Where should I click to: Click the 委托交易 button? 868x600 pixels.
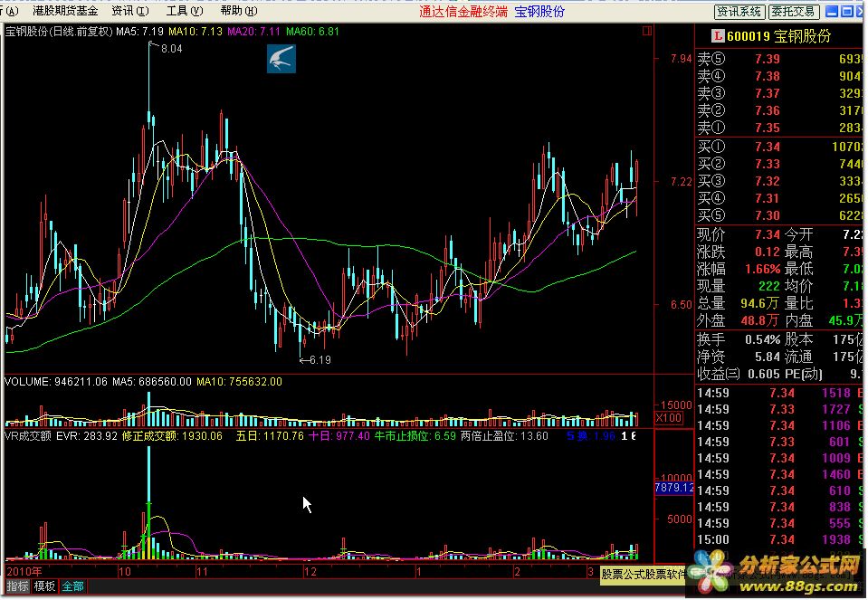pyautogui.click(x=793, y=12)
